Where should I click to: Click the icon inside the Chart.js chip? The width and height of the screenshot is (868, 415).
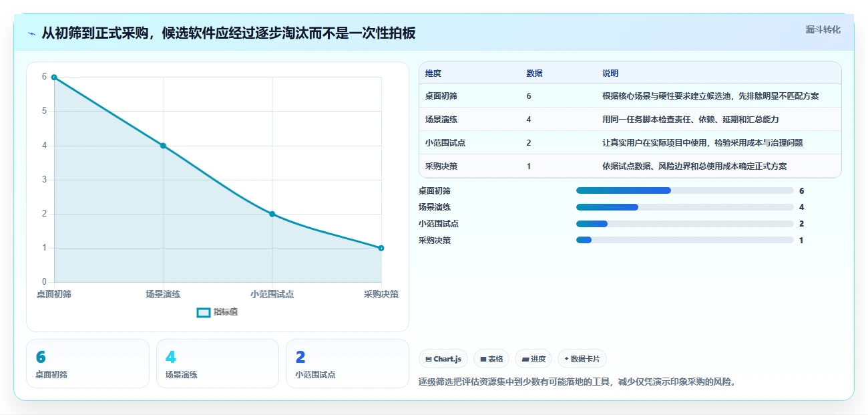(x=428, y=360)
